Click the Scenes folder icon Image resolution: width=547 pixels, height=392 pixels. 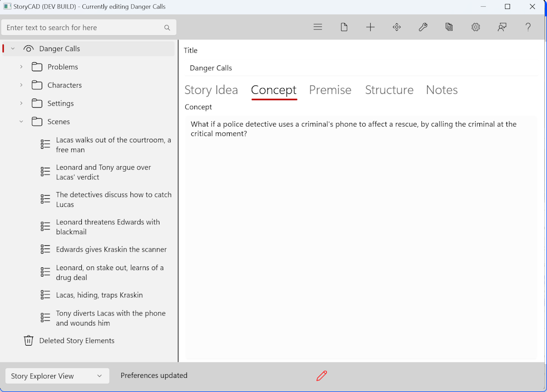pos(37,121)
